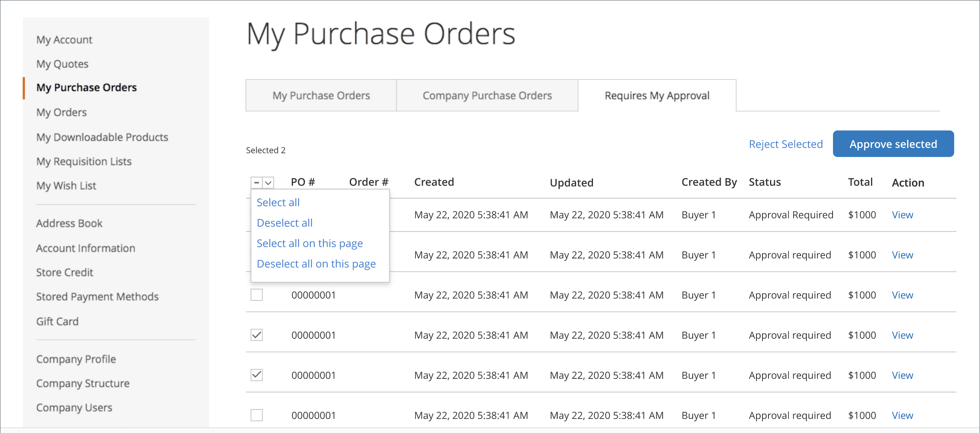The height and width of the screenshot is (433, 980).
Task: Select My Wish List in the sidebar
Action: pyautogui.click(x=66, y=185)
